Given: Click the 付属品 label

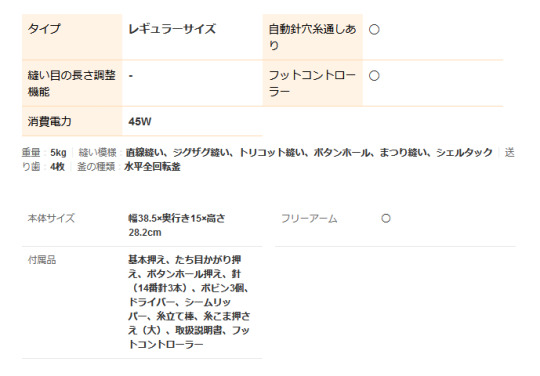Looking at the screenshot, I should (42, 260).
